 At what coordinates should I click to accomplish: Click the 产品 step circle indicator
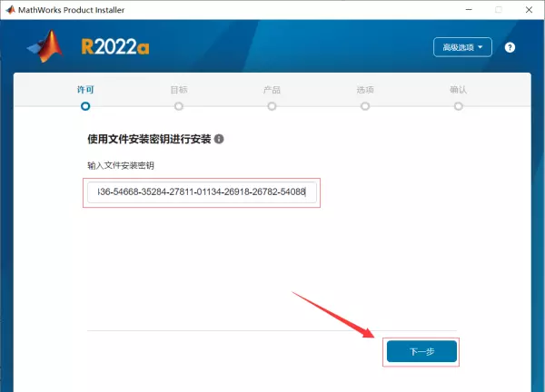tap(272, 106)
